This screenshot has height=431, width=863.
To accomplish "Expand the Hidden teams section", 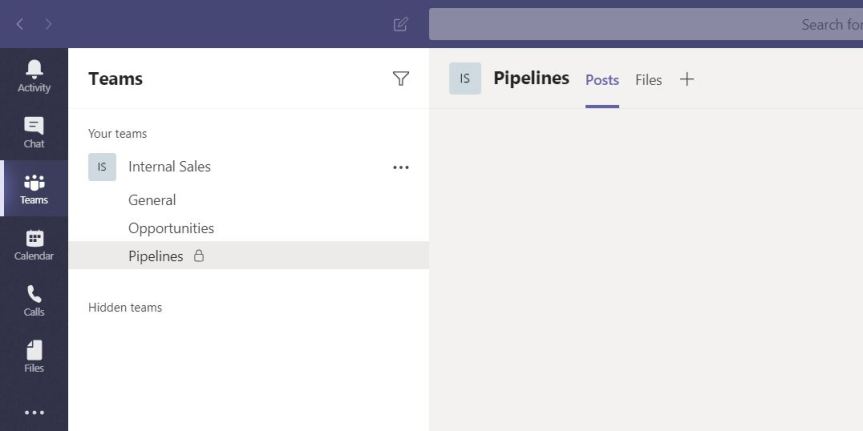I will (x=125, y=307).
